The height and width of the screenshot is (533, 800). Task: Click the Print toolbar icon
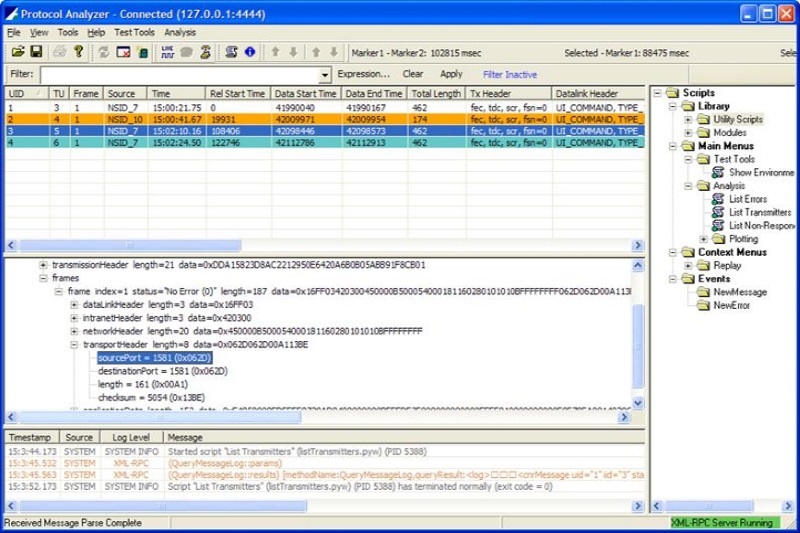[59, 52]
